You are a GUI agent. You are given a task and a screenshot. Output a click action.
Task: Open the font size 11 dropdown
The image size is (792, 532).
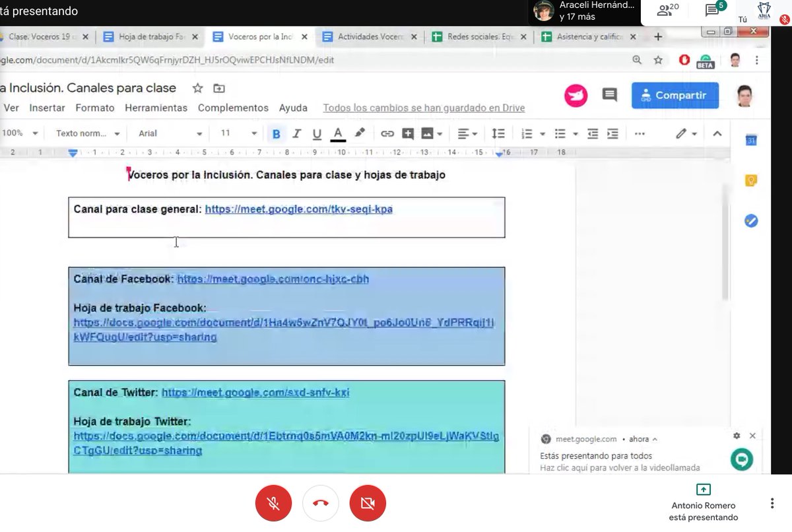pyautogui.click(x=238, y=133)
